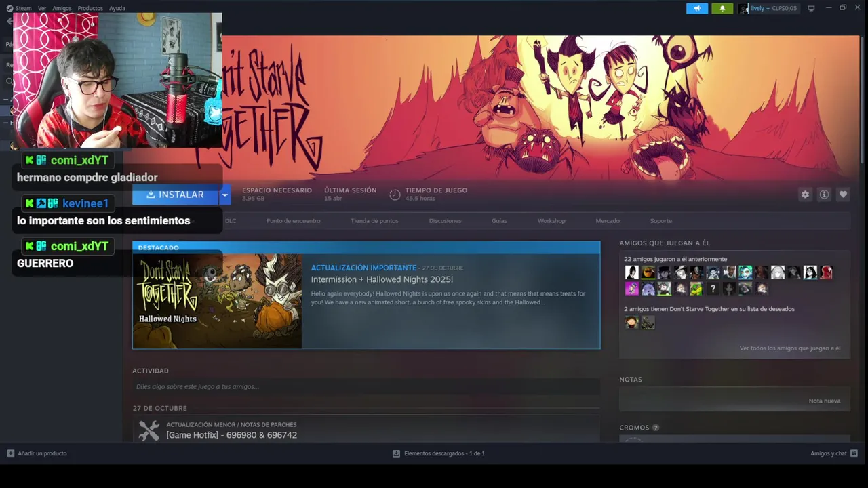Open the Productos menu
This screenshot has width=868, height=488.
click(x=90, y=8)
